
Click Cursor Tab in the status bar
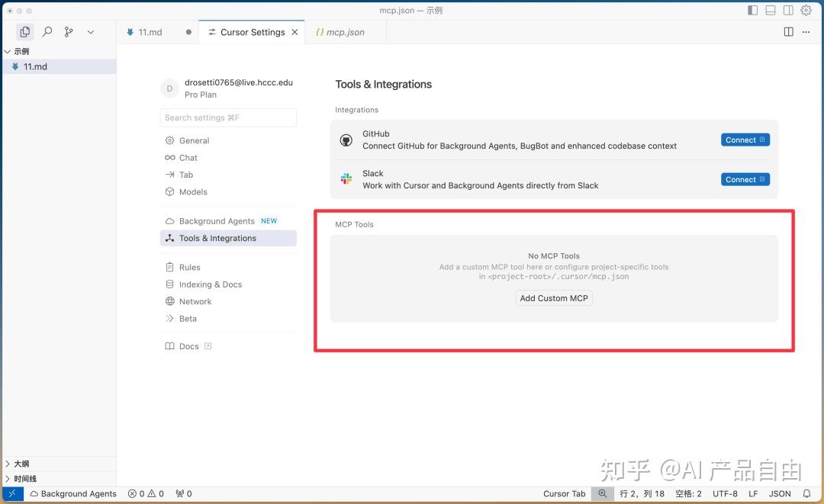tap(564, 493)
